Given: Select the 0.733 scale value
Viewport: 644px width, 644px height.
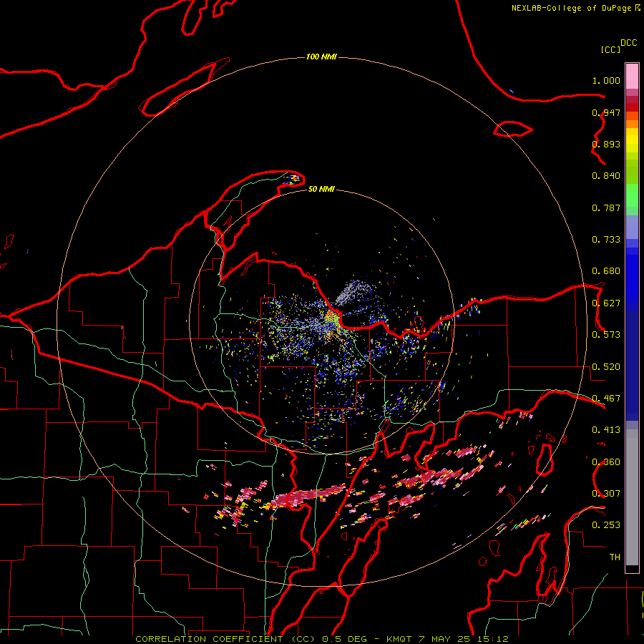Looking at the screenshot, I should [x=606, y=240].
